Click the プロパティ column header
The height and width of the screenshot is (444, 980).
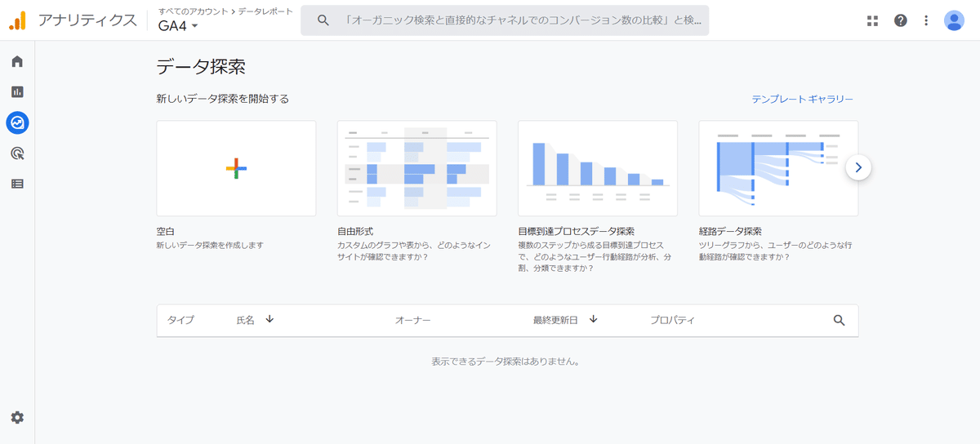click(672, 320)
